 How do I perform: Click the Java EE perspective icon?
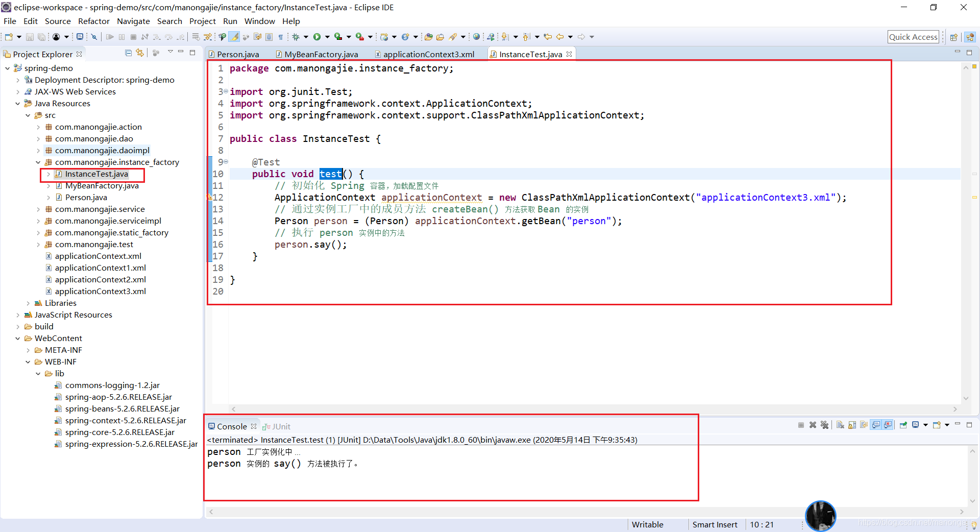pos(970,37)
